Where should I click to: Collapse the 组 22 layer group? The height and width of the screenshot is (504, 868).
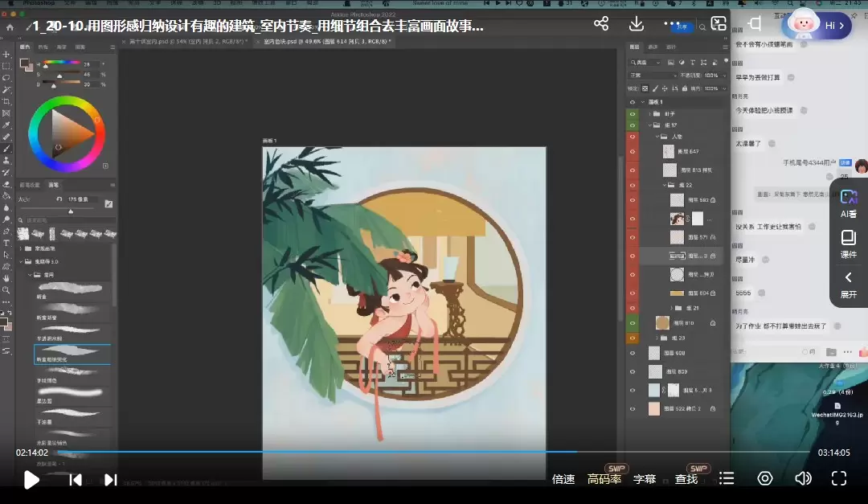pyautogui.click(x=665, y=185)
